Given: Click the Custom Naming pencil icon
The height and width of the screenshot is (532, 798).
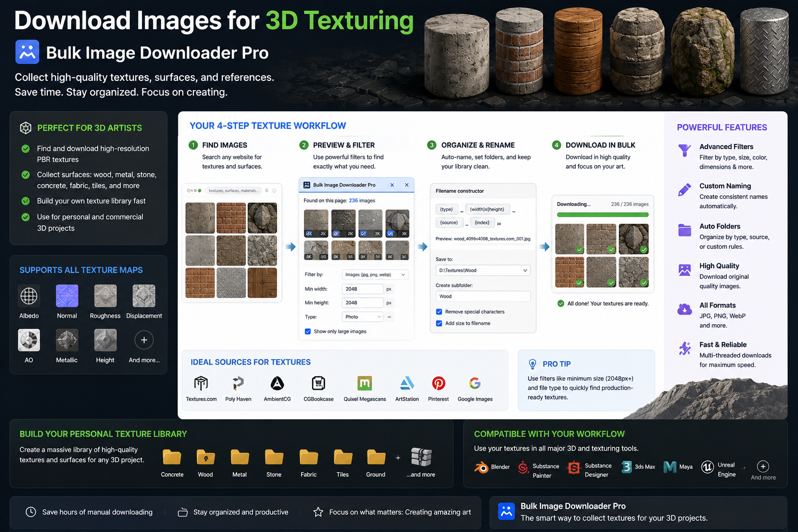Looking at the screenshot, I should pyautogui.click(x=685, y=190).
